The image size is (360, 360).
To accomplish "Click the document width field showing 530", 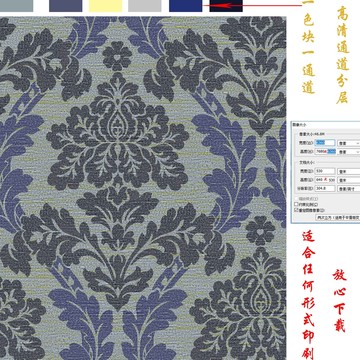I will (x=325, y=171).
